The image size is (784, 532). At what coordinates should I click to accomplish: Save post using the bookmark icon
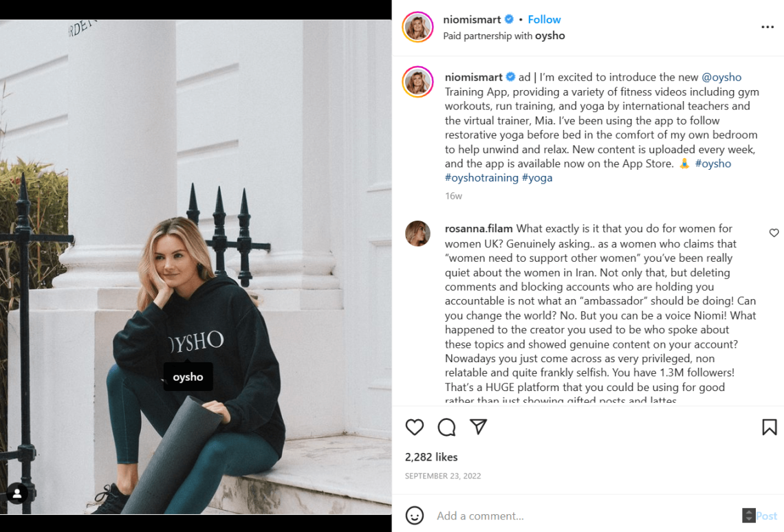(769, 428)
